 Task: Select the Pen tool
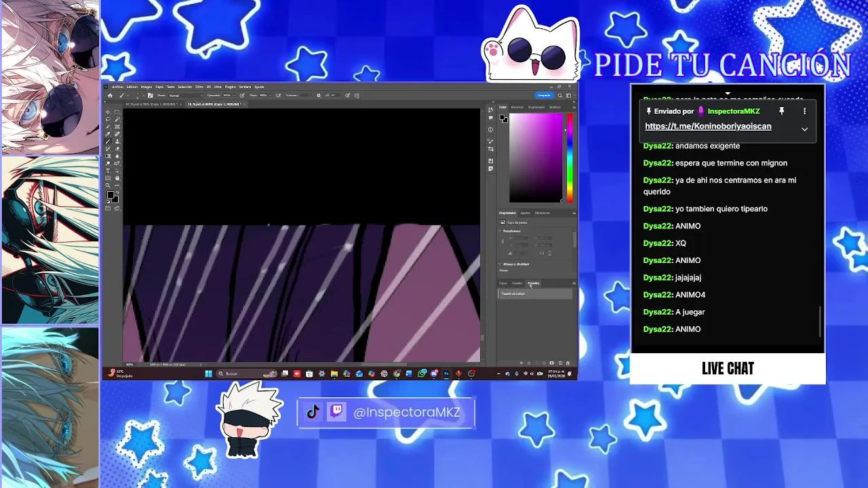(x=117, y=163)
